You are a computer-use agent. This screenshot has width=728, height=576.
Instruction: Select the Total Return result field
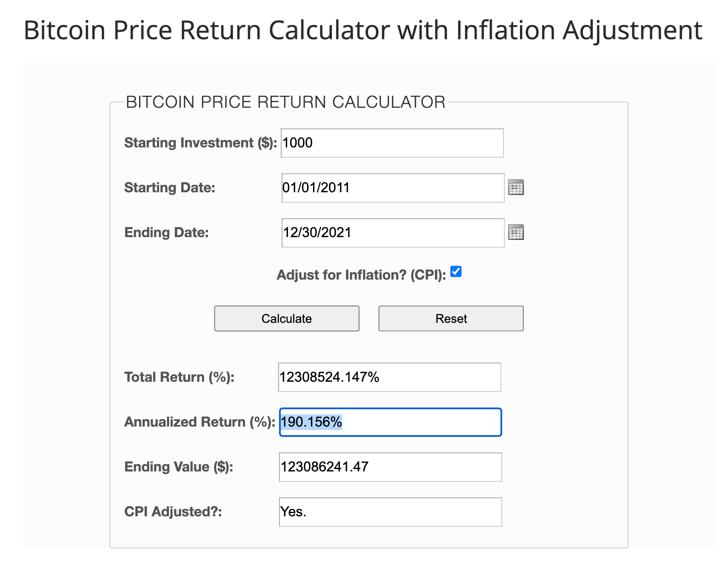(389, 377)
